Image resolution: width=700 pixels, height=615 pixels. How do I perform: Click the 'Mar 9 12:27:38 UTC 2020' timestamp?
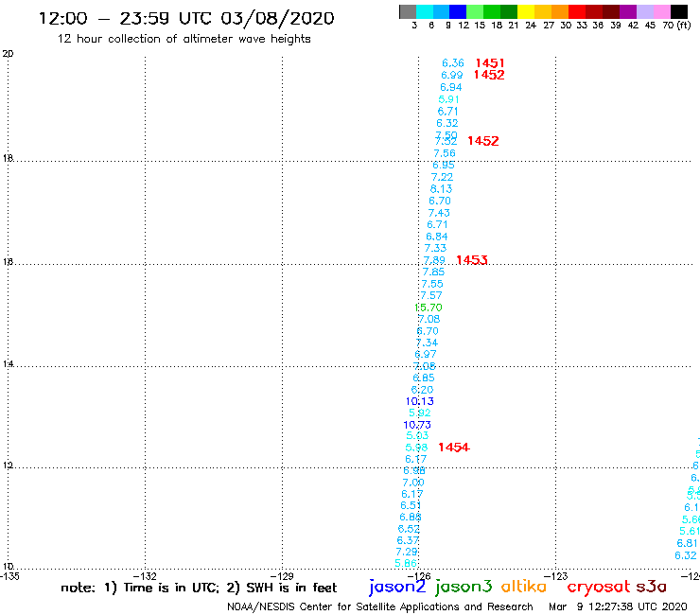[x=618, y=606]
